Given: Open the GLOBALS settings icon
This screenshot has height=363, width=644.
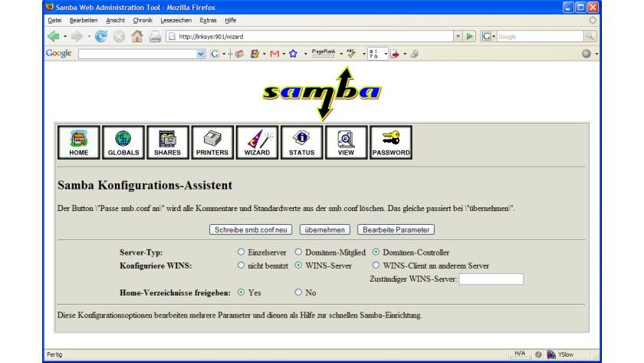Looking at the screenshot, I should click(123, 142).
